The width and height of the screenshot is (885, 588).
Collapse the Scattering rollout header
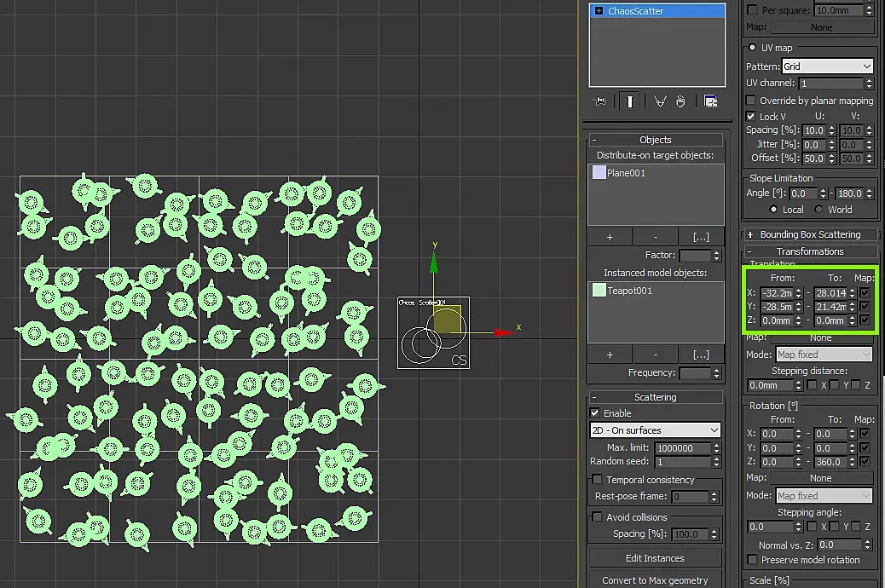[655, 397]
